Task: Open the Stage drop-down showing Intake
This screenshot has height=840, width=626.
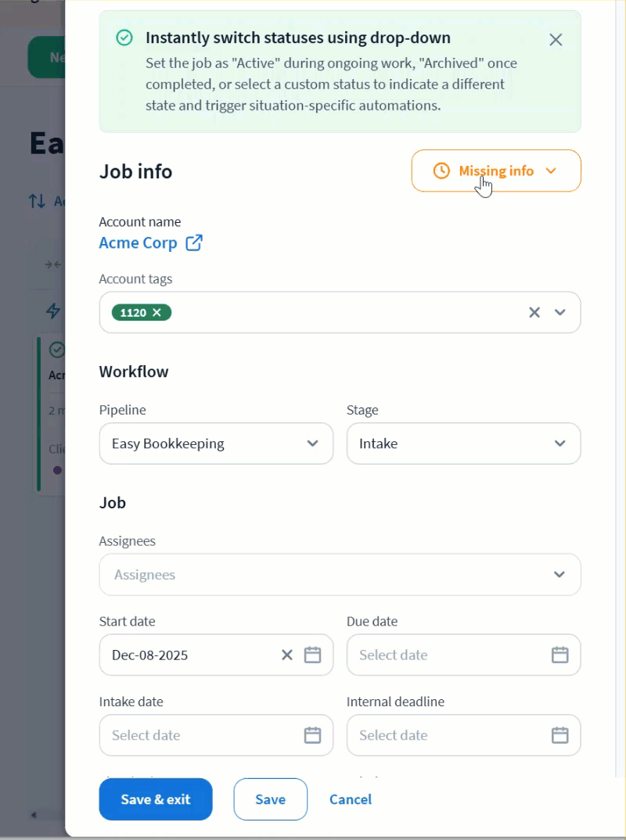Action: 463,443
